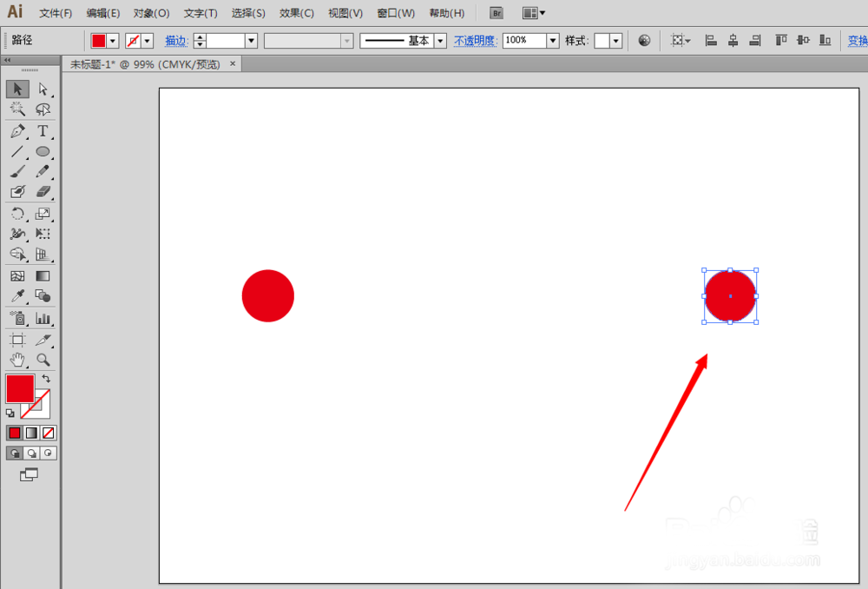Reset default fill and stroke

(10, 414)
